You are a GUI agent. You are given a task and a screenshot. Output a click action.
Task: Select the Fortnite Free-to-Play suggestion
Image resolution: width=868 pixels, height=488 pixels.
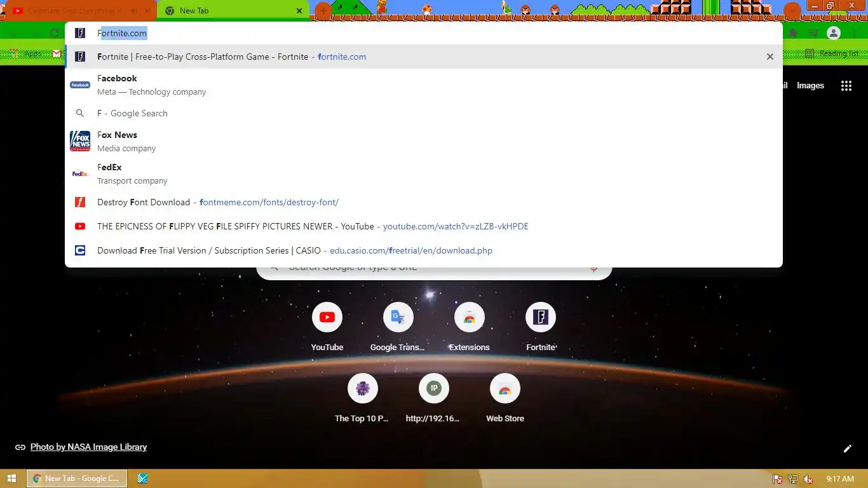coord(424,57)
